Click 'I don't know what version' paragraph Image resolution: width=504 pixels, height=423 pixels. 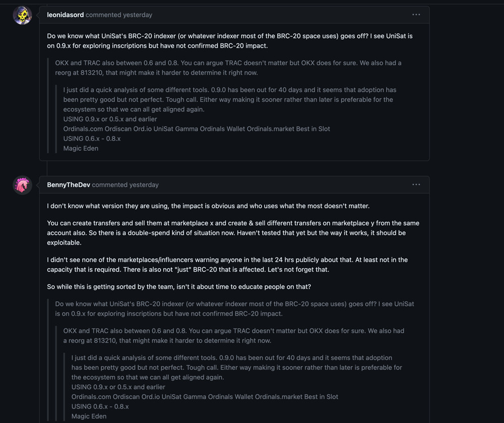pos(208,206)
